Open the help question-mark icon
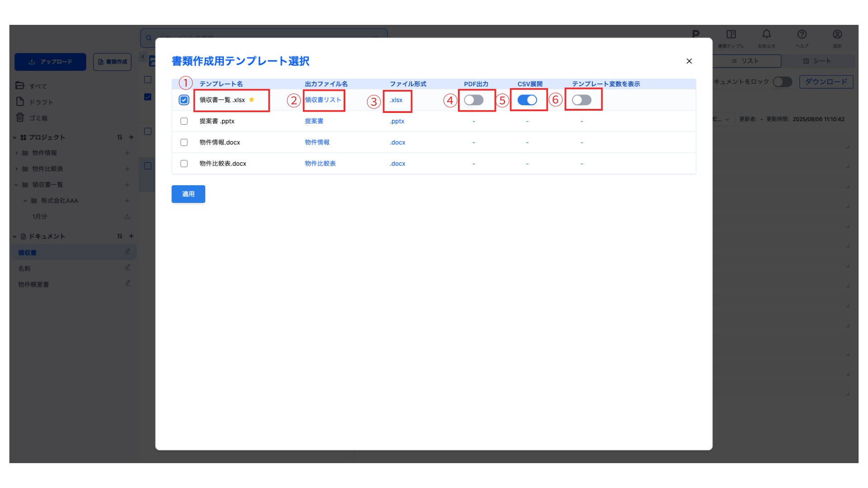The image size is (868, 488). coord(802,35)
